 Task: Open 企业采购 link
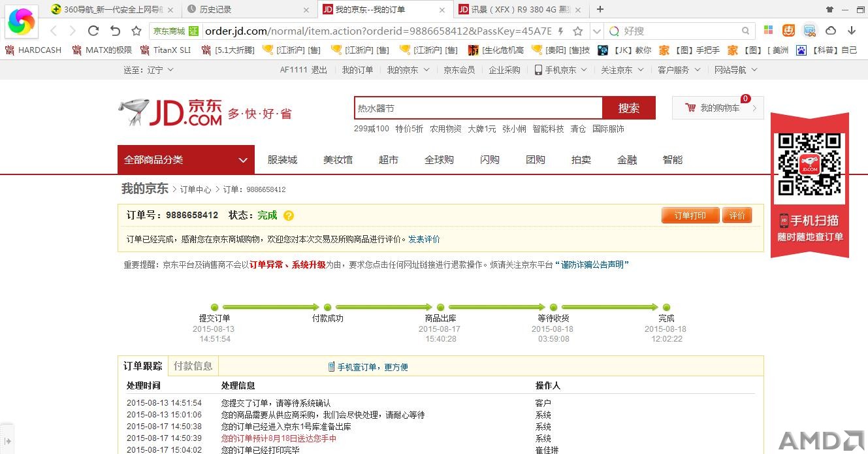[505, 70]
